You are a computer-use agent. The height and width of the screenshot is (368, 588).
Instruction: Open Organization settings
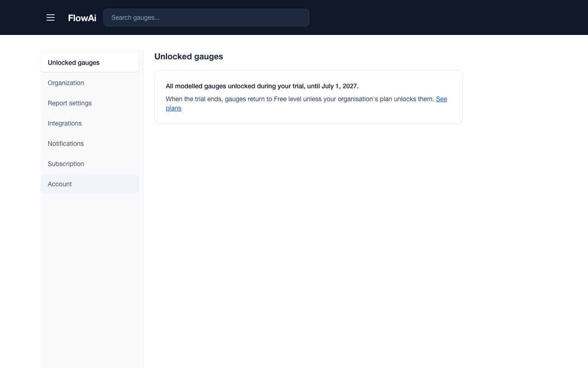90,83
